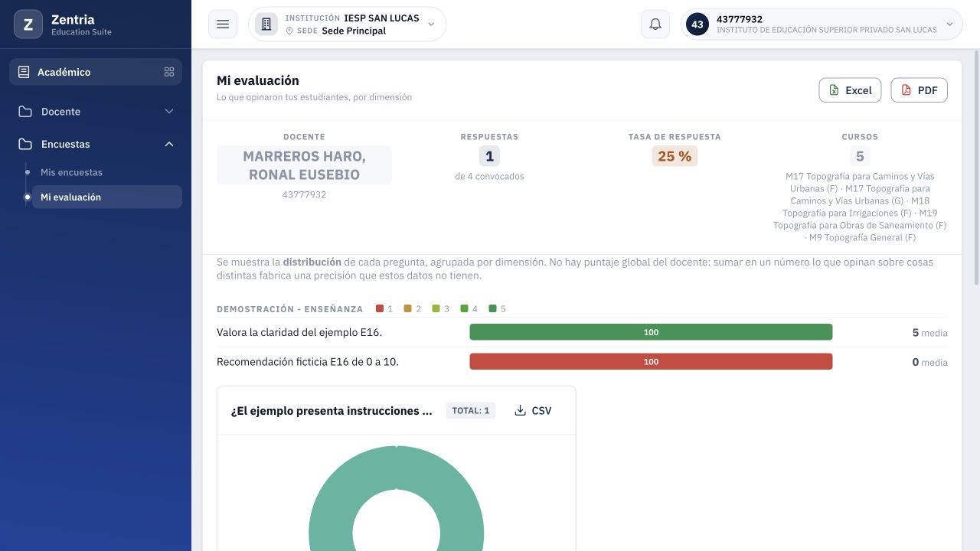Click the Académico book icon
The height and width of the screenshot is (551, 980).
coord(24,72)
